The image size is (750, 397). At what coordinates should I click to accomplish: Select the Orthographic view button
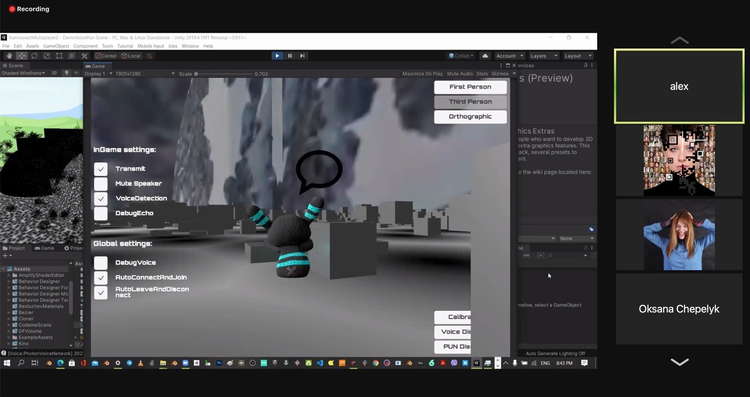[x=470, y=117]
